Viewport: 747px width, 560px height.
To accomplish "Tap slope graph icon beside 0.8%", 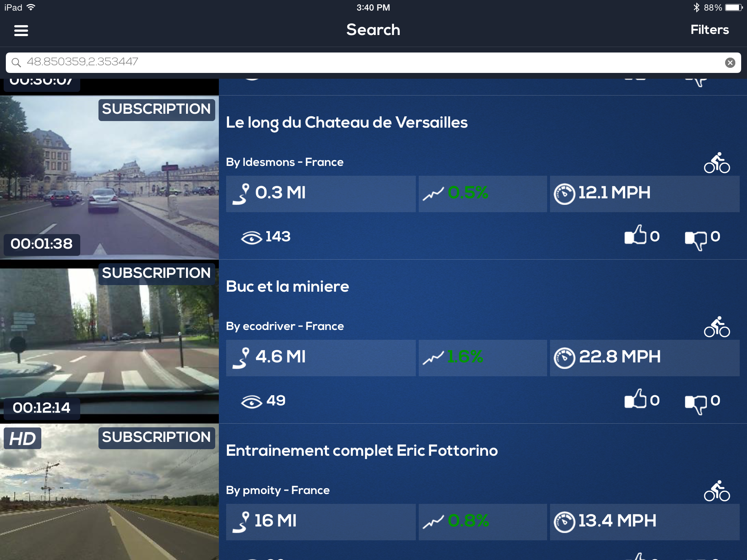I will coord(433,522).
